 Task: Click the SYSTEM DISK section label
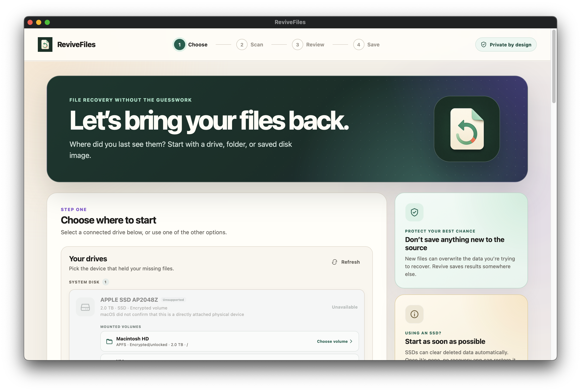coord(84,282)
